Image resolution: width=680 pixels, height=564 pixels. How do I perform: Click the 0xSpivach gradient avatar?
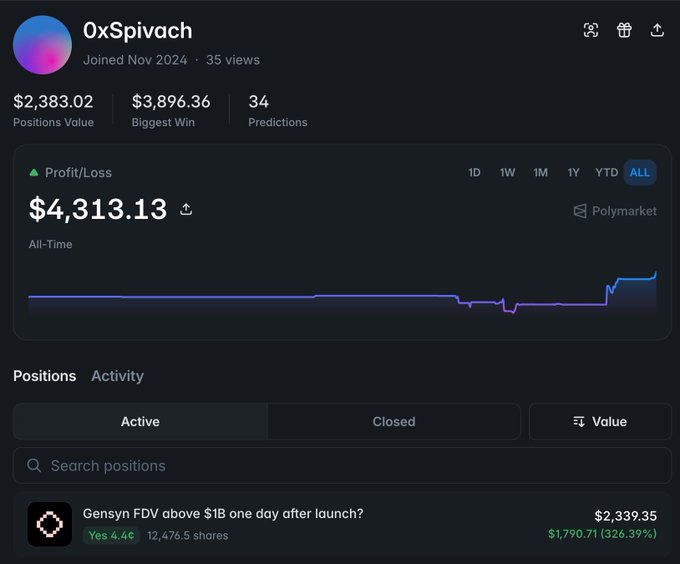tap(42, 45)
